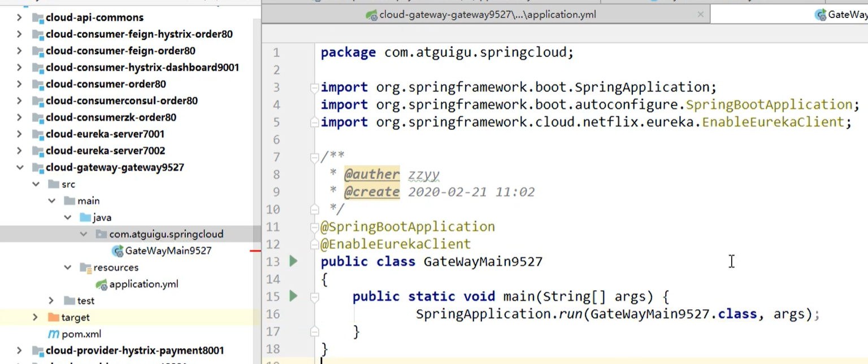Collapse the java source folder
868x364 pixels.
coord(67,217)
